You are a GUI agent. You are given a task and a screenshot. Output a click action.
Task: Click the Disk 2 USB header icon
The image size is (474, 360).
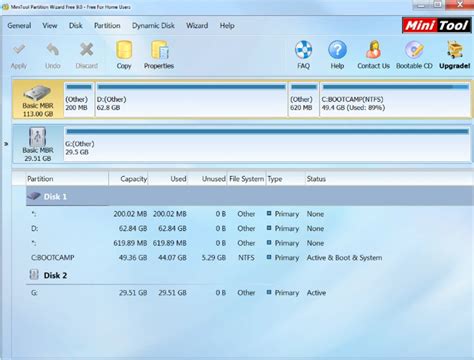pos(34,274)
